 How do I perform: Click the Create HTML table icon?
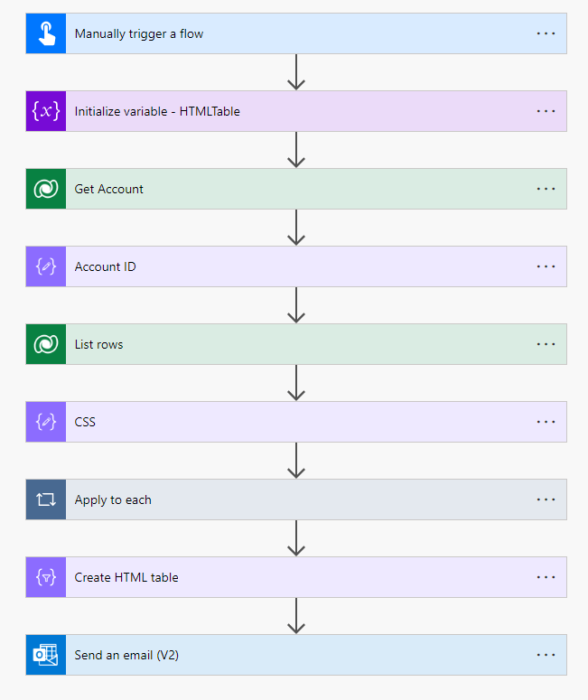(46, 577)
